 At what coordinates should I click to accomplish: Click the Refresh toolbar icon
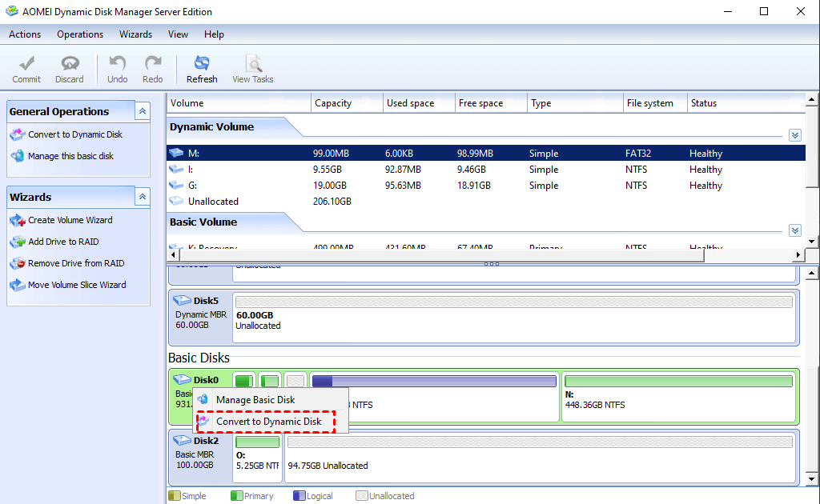pyautogui.click(x=202, y=64)
